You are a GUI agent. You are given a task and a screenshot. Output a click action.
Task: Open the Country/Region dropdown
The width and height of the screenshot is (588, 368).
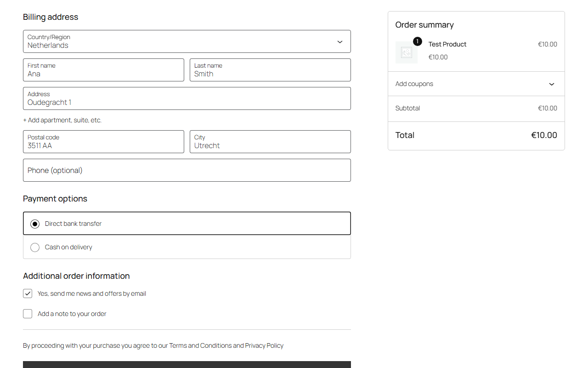click(x=187, y=41)
